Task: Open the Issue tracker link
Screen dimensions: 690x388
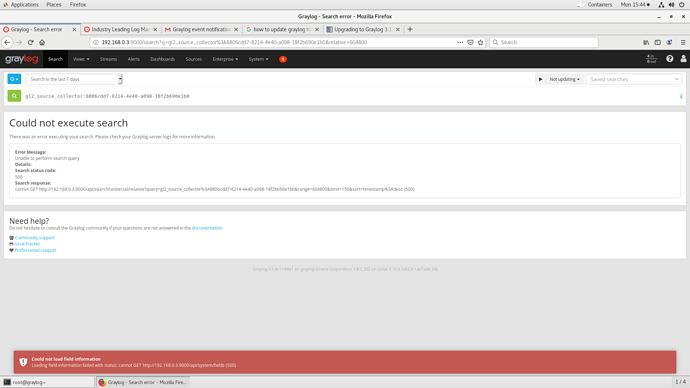Action: (27, 244)
